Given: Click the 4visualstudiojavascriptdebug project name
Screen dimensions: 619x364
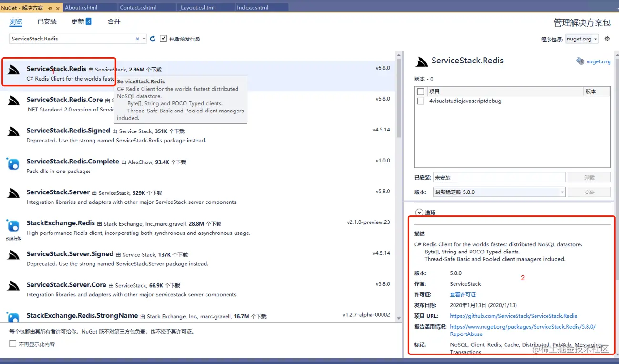Looking at the screenshot, I should tap(465, 101).
